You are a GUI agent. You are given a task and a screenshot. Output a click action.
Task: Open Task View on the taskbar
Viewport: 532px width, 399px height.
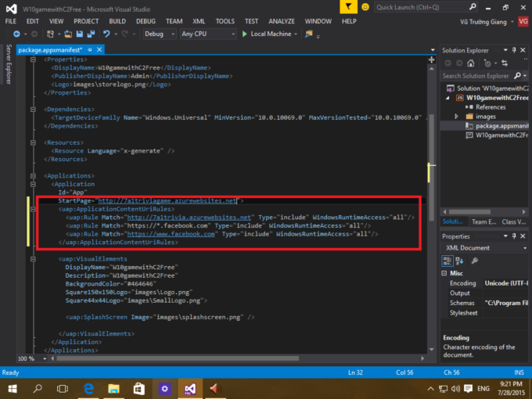coord(63,389)
